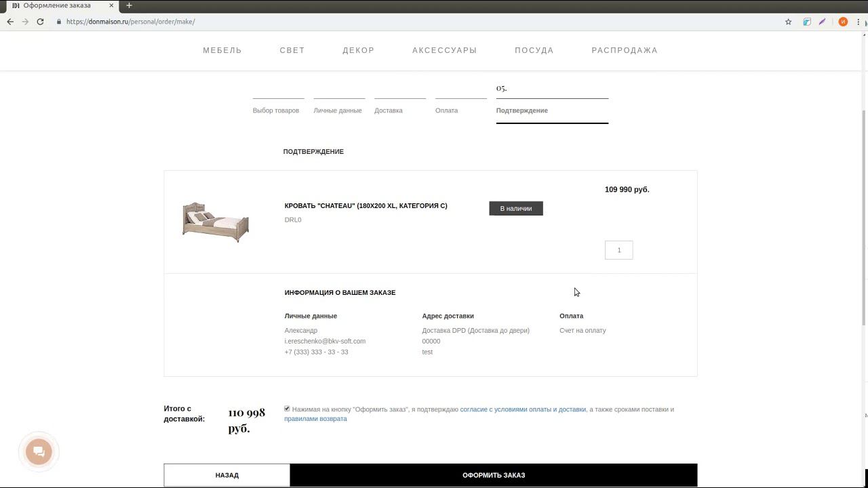Image resolution: width=868 pixels, height=488 pixels.
Task: Go to Личные данные step
Action: (x=338, y=110)
